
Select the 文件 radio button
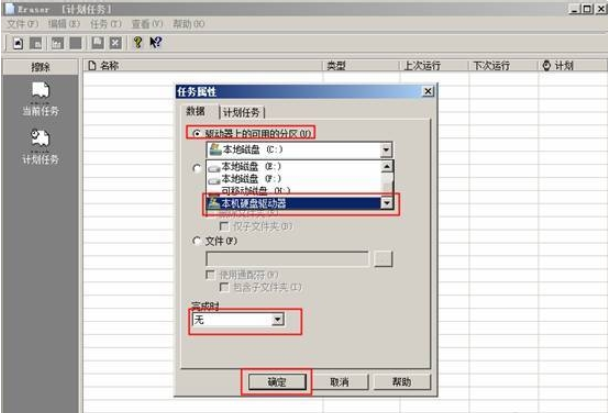coord(198,240)
